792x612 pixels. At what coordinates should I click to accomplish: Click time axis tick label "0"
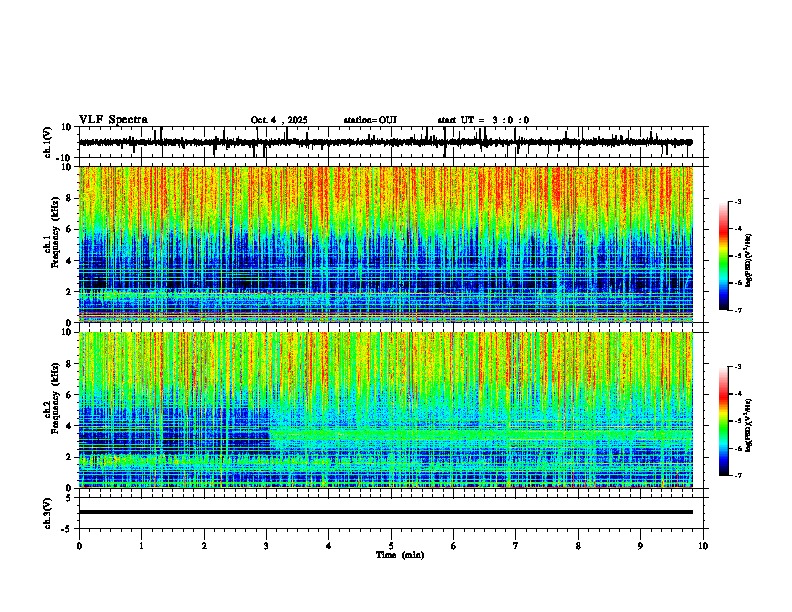click(79, 546)
